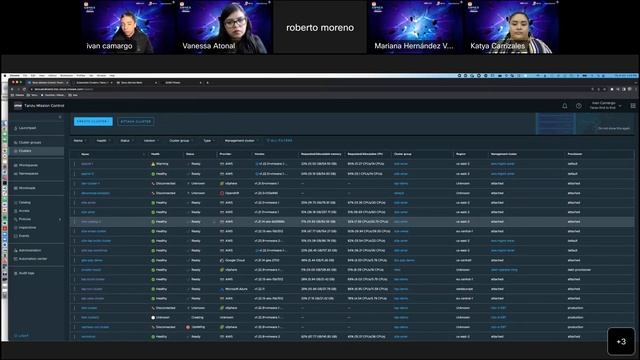The image size is (640, 360).
Task: Reload the page in browser toolbar
Action: tap(24, 89)
